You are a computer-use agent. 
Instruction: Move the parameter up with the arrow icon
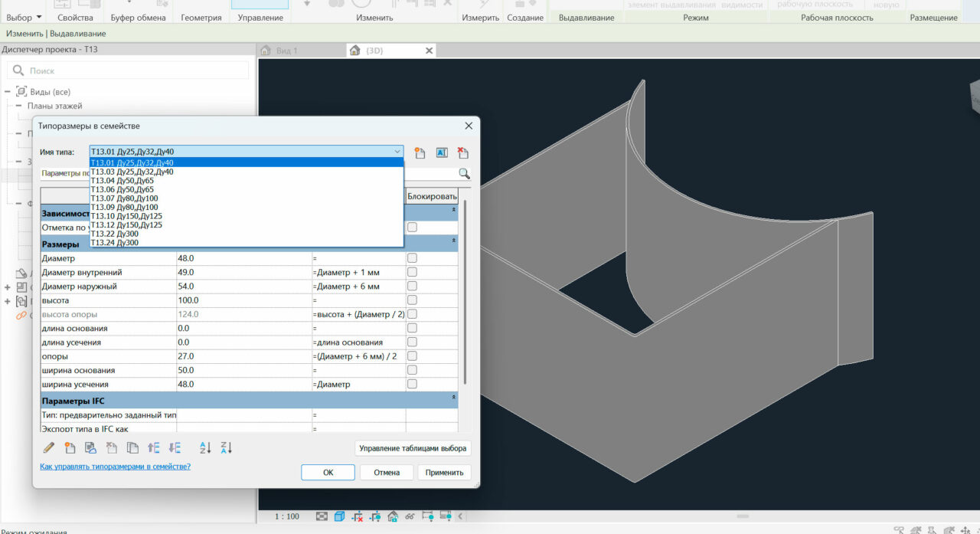point(153,448)
